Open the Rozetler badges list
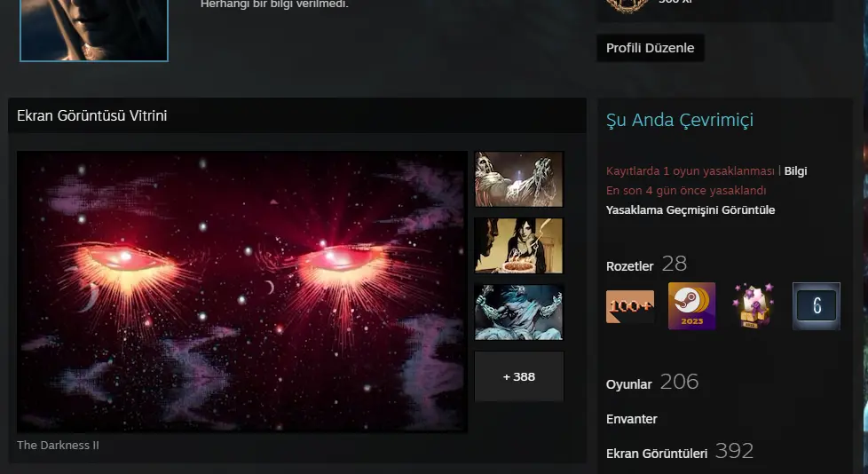 pyautogui.click(x=629, y=266)
